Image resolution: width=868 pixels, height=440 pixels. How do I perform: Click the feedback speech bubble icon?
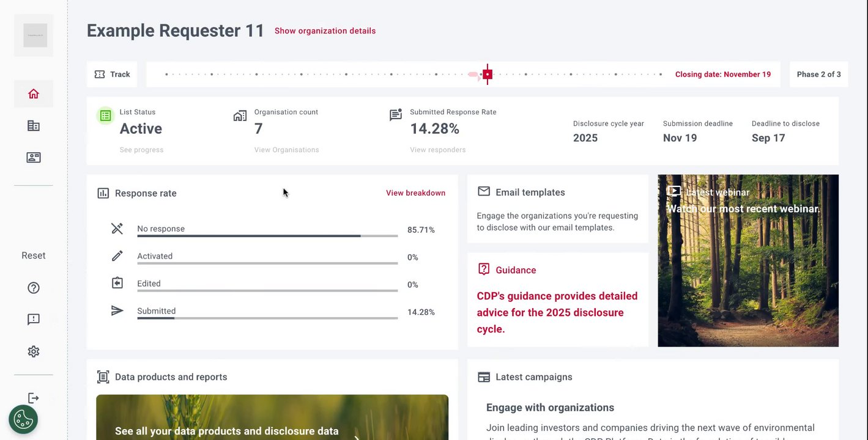point(34,320)
